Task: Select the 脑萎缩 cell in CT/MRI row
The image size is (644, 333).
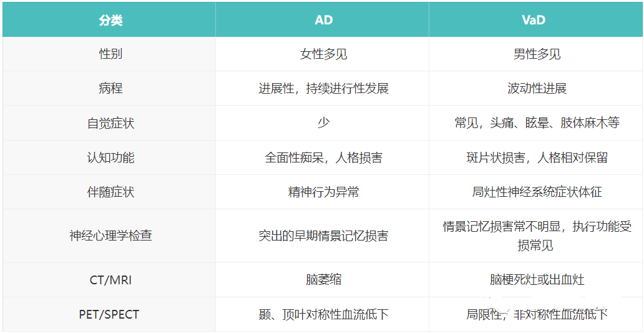Action: tap(323, 279)
